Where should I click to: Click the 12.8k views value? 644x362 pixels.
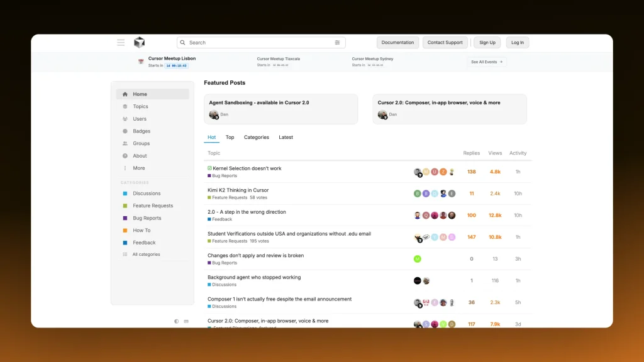495,215
